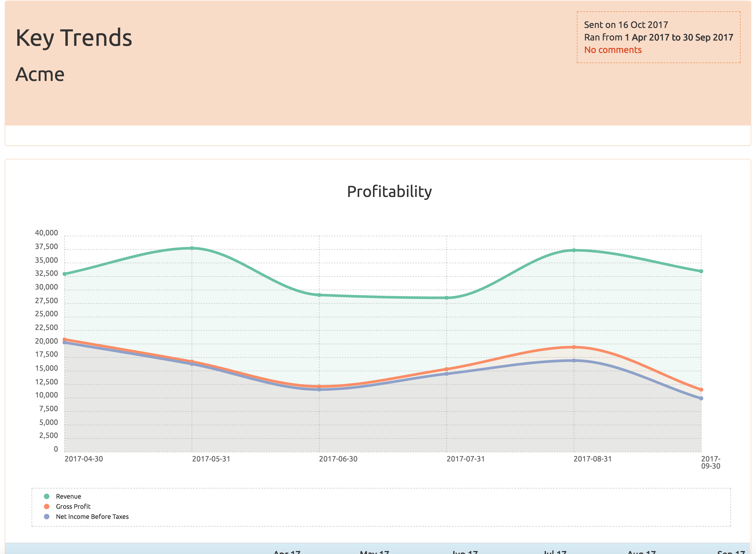This screenshot has height=554, width=756.
Task: Click Revenue data point at 2017-05-31
Action: point(192,248)
